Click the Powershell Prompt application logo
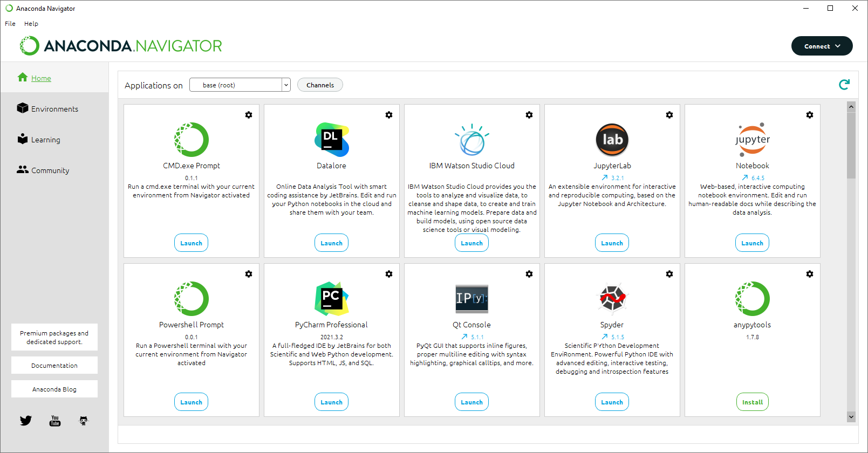Image resolution: width=868 pixels, height=453 pixels. click(x=192, y=299)
